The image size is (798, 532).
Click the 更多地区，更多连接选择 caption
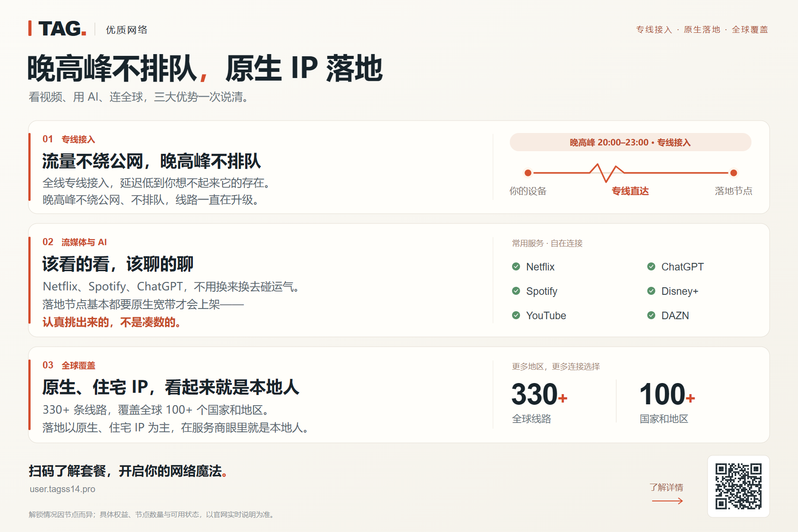pos(556,366)
